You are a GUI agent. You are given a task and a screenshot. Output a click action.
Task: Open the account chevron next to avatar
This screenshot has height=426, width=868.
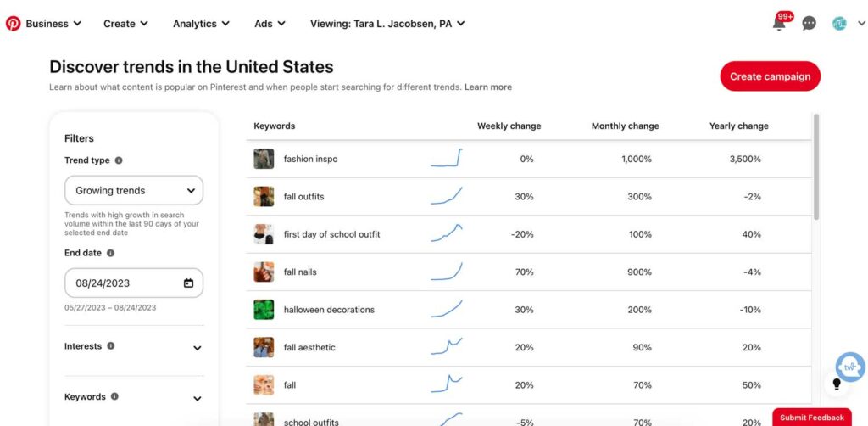click(861, 23)
